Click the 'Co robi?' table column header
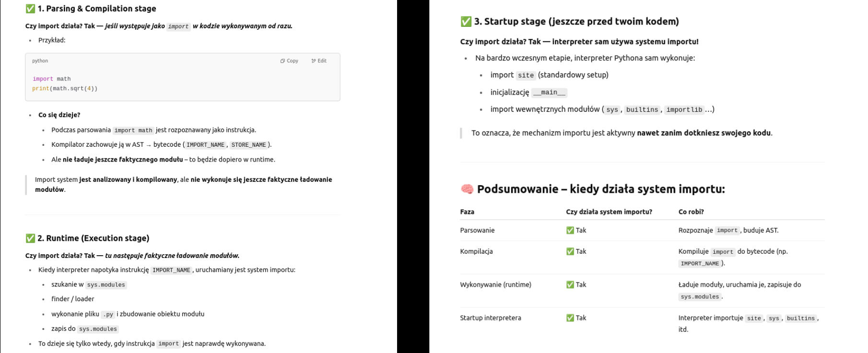Viewport: 868px width, 353px height. click(691, 212)
